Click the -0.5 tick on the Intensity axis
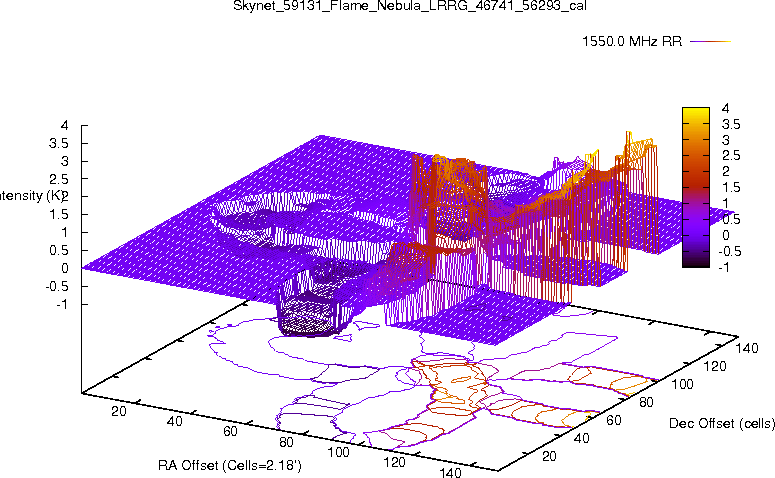This screenshot has width=775, height=478. click(x=57, y=286)
